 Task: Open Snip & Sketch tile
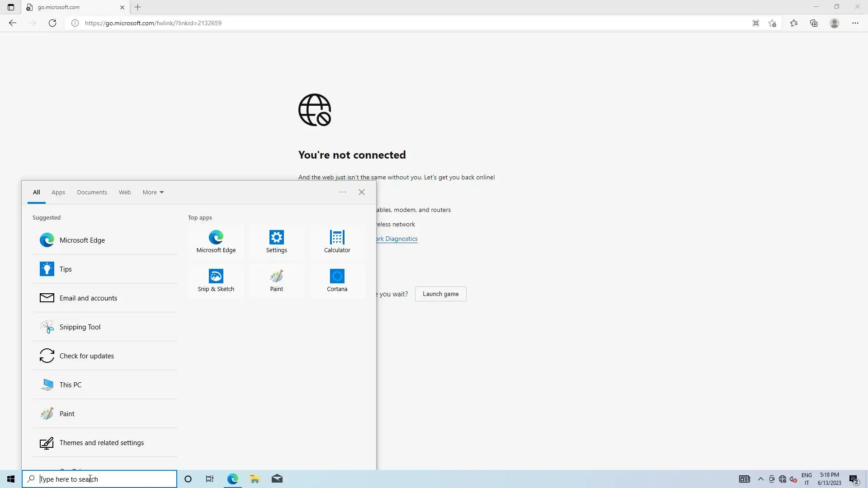pyautogui.click(x=216, y=281)
